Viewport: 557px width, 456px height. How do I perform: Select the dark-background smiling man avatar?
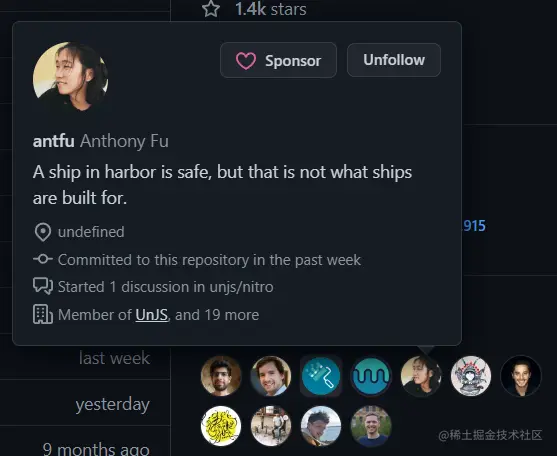(x=521, y=376)
